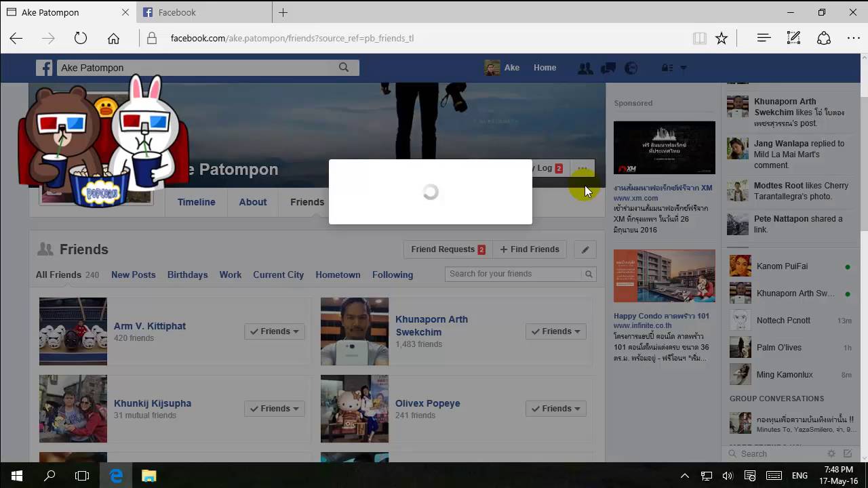The width and height of the screenshot is (868, 488).
Task: Open the About profile tab
Action: coord(252,202)
